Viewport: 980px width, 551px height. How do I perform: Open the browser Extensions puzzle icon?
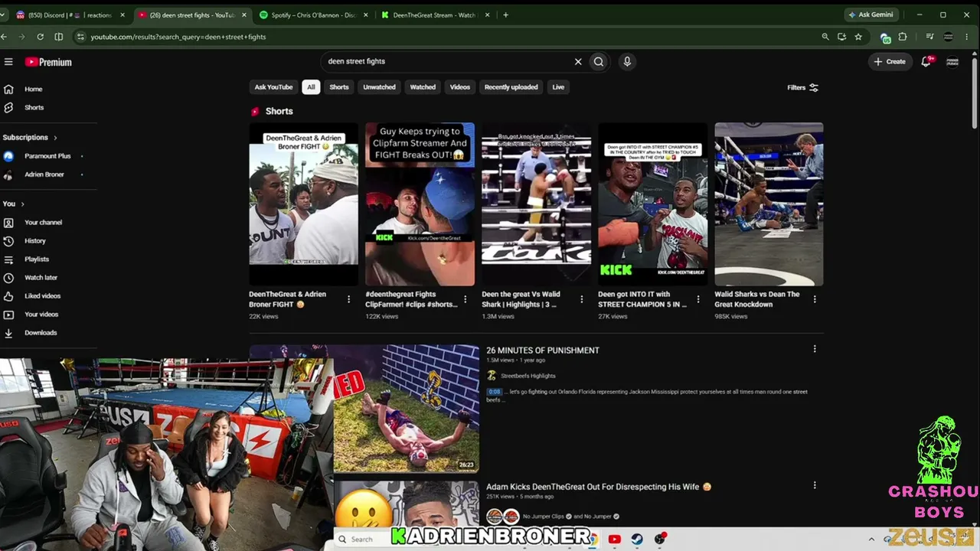click(x=903, y=37)
